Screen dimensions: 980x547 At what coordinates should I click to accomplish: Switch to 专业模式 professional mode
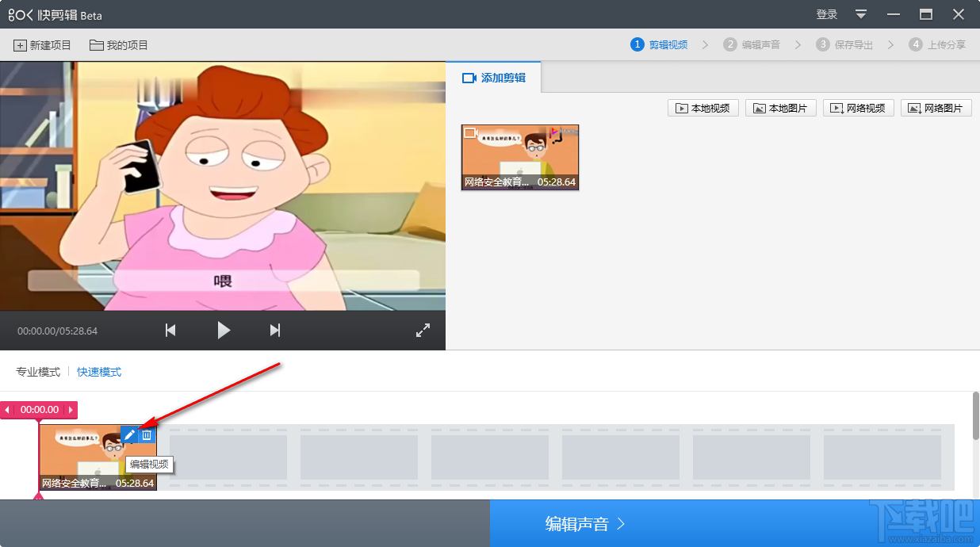coord(38,372)
